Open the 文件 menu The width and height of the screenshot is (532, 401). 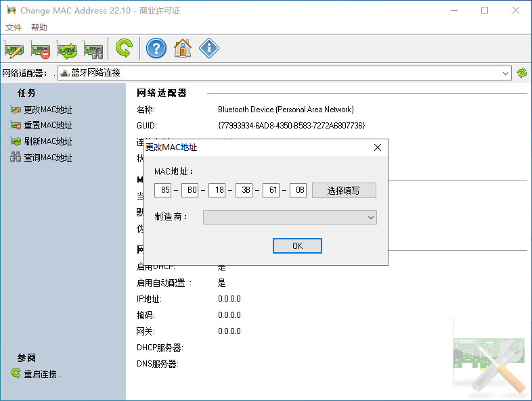click(14, 28)
